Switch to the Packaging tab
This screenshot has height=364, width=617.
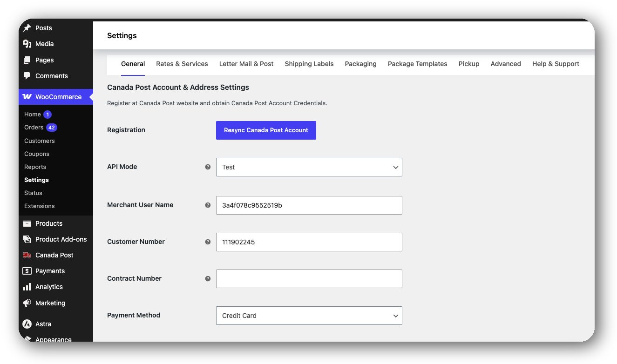[x=361, y=64]
